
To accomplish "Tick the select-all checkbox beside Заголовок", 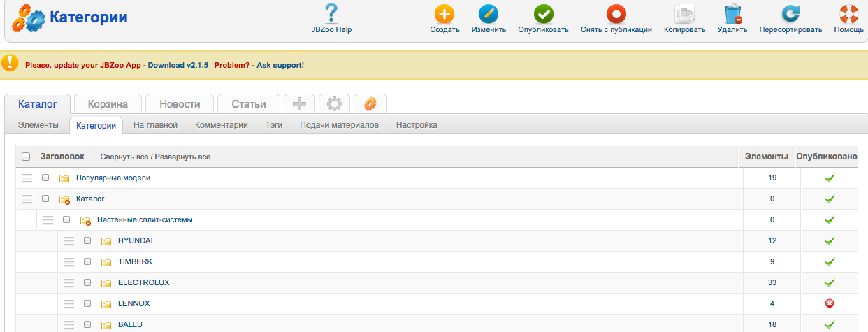I will coord(26,157).
